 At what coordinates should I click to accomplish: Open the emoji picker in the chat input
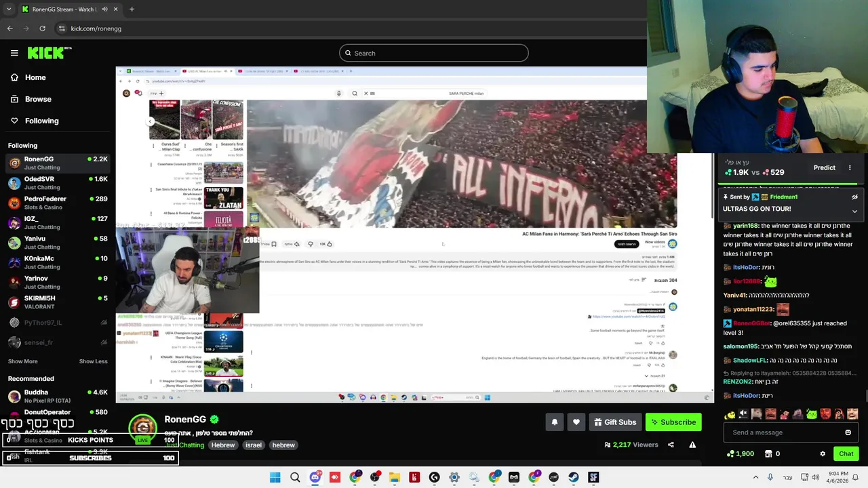tap(848, 432)
